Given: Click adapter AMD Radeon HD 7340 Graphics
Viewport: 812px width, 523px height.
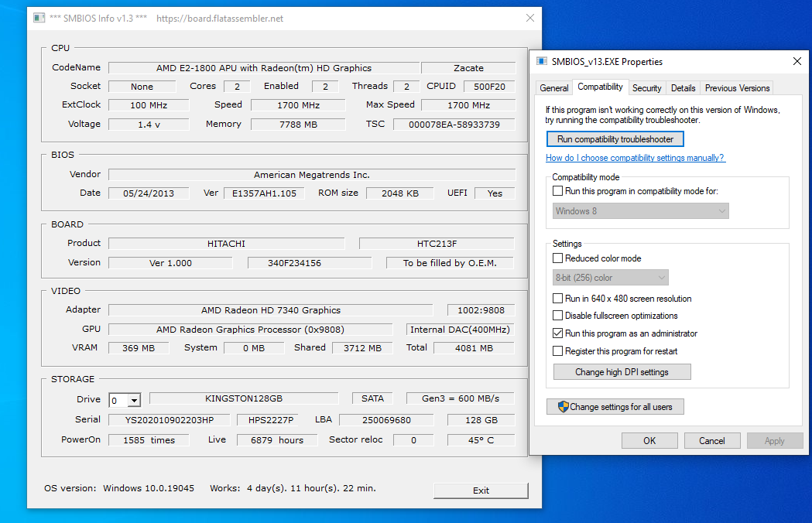Looking at the screenshot, I should pyautogui.click(x=271, y=310).
